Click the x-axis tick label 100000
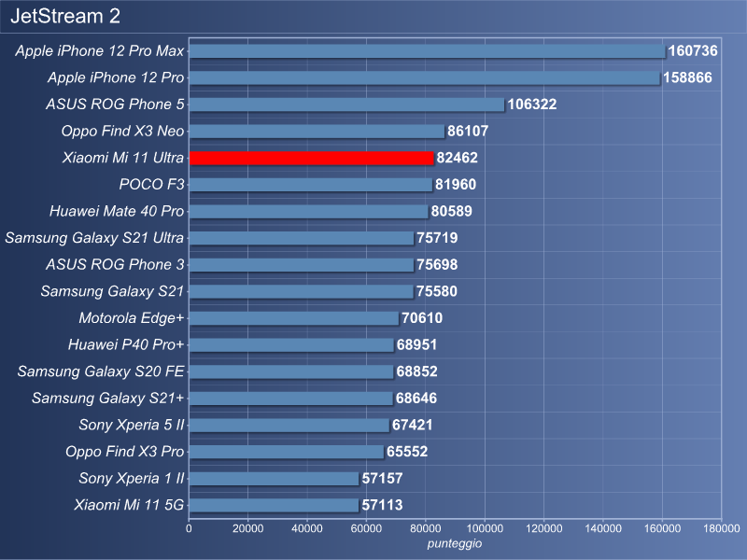The image size is (747, 560). (485, 528)
